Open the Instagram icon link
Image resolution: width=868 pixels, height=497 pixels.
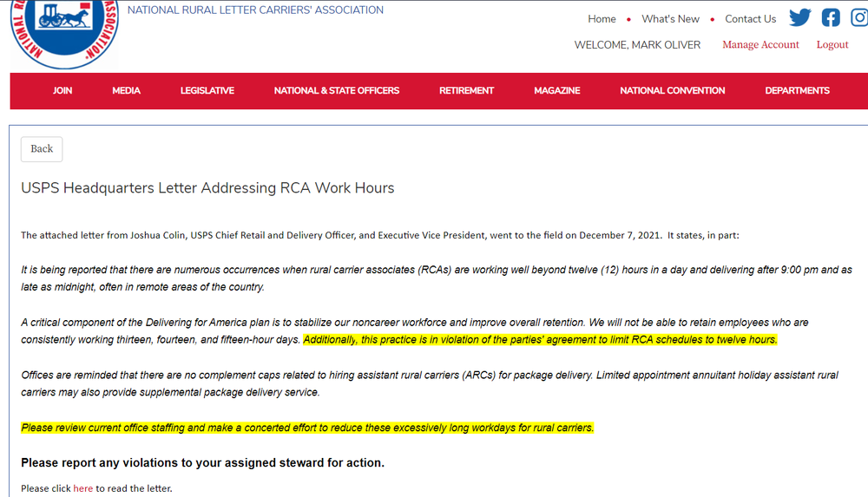[858, 18]
